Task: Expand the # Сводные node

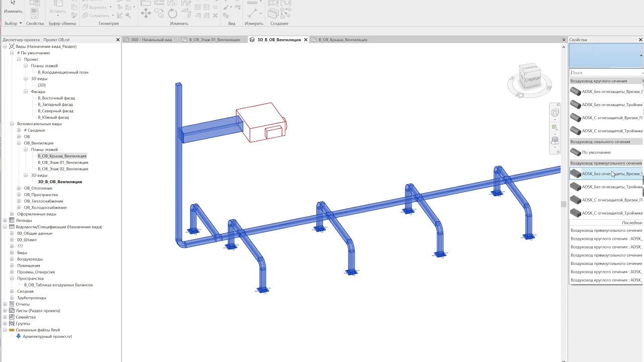Action: coord(19,130)
